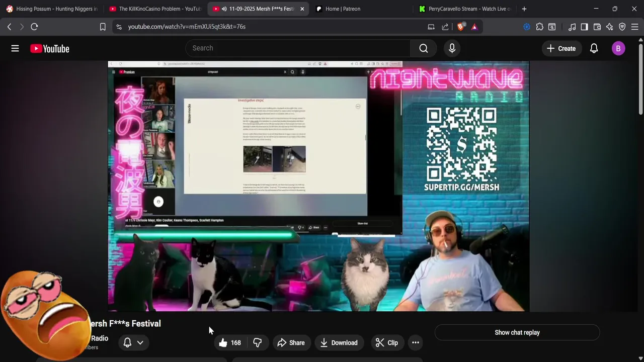
Task: Share this page from the address bar
Action: pos(445,27)
